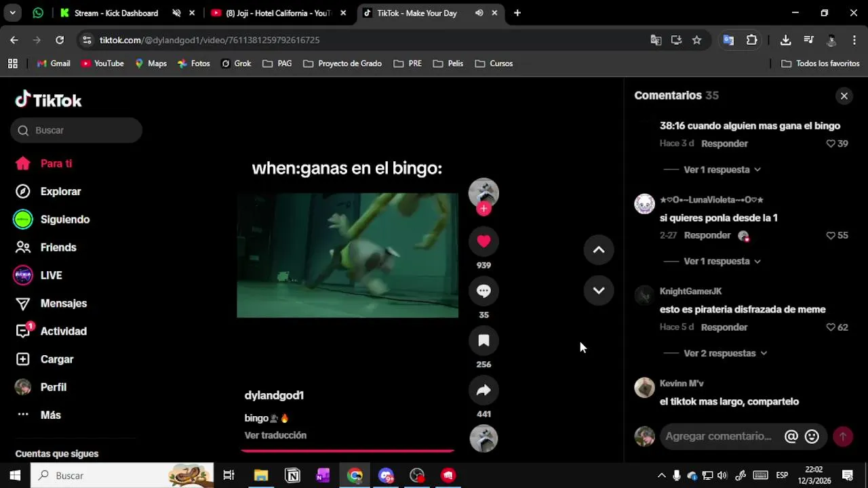Open KnightGamerJK's profile name
Image resolution: width=868 pixels, height=488 pixels.
pyautogui.click(x=690, y=291)
